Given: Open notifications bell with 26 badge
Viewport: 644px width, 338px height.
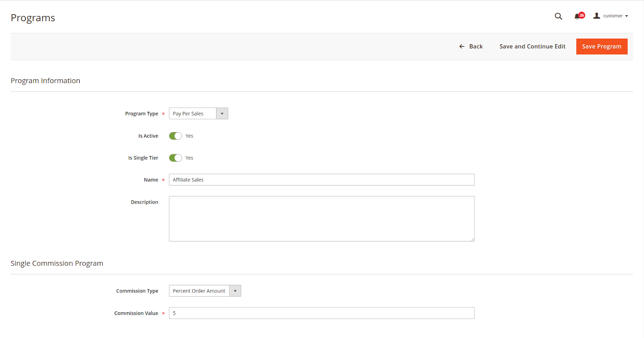Looking at the screenshot, I should (579, 16).
